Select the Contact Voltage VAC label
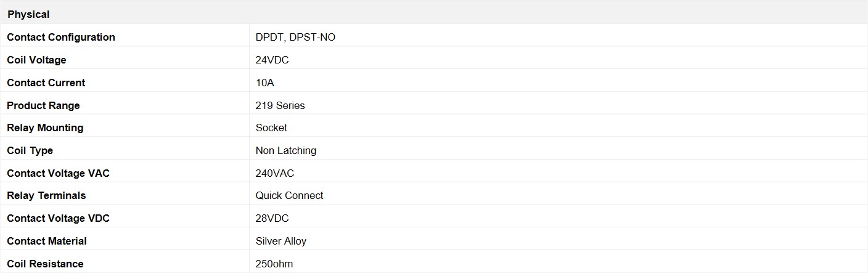Viewport: 868px width, 276px height. [58, 173]
